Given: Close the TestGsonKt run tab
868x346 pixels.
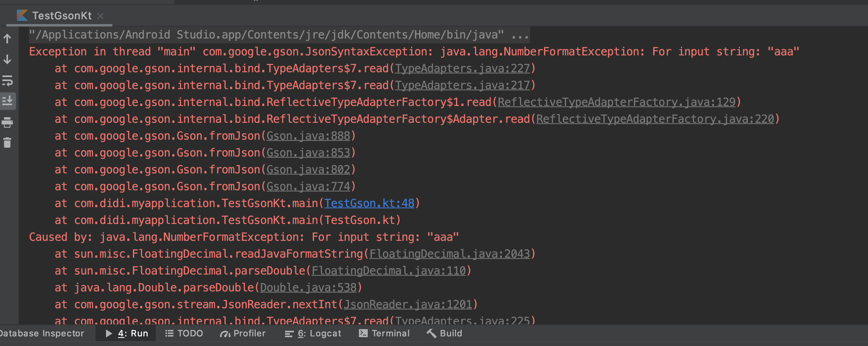Looking at the screenshot, I should click(x=100, y=16).
